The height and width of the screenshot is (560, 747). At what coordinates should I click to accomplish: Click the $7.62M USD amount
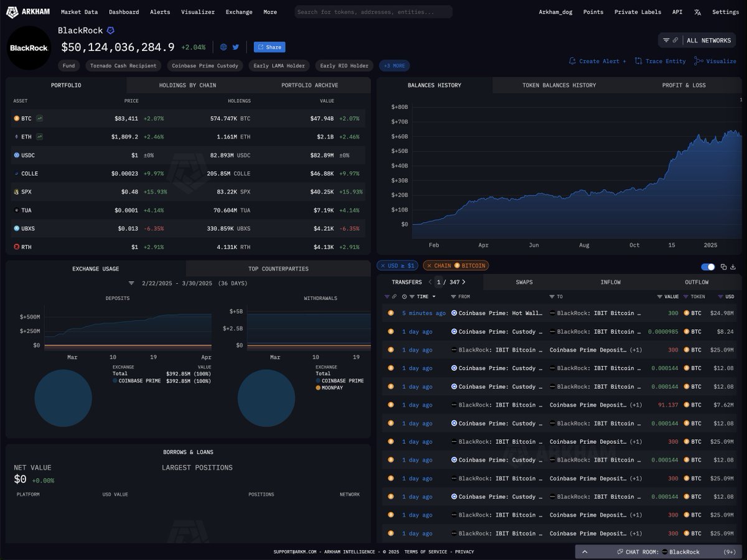click(x=723, y=405)
